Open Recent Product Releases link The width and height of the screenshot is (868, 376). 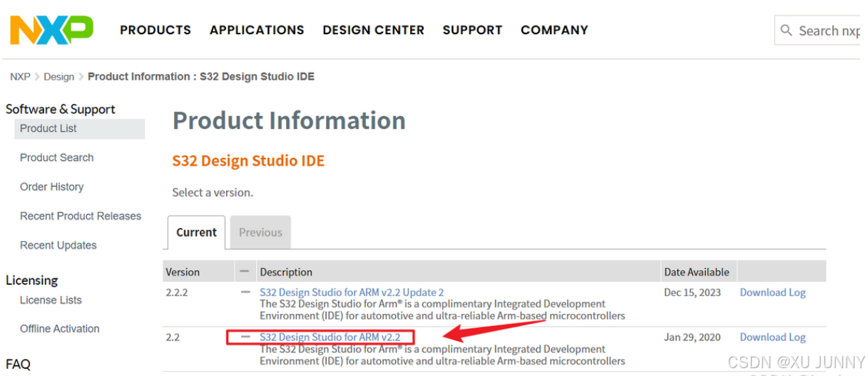click(81, 216)
